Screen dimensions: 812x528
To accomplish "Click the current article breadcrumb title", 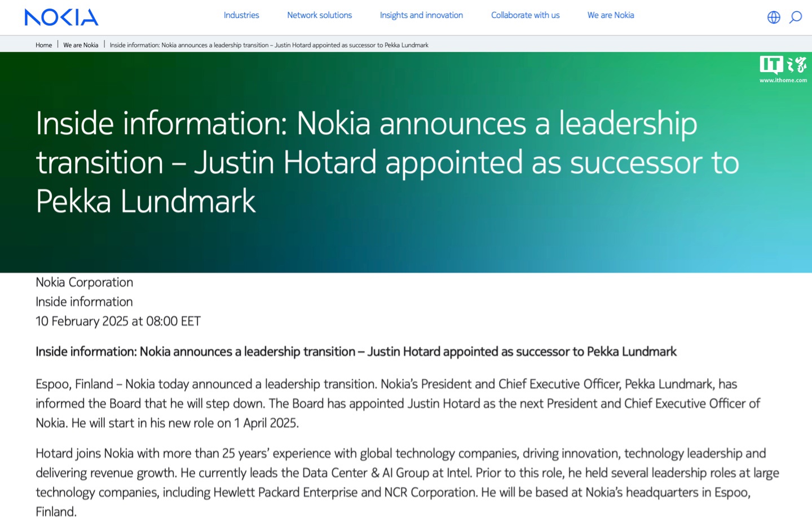I will point(269,45).
